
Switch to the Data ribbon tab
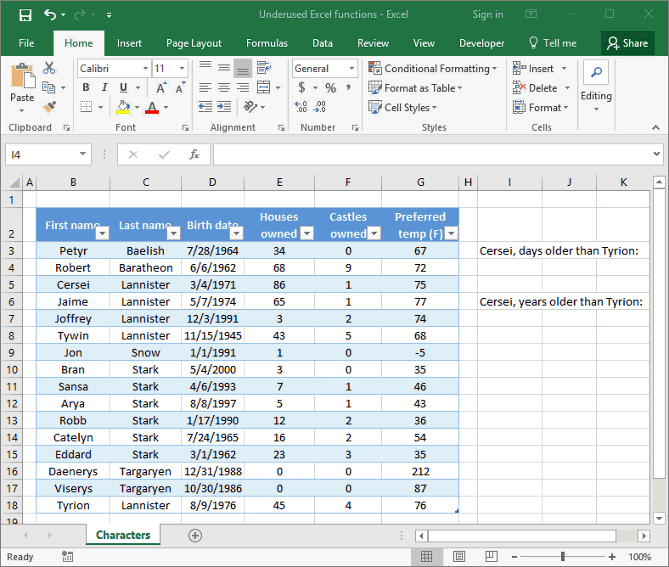click(x=322, y=43)
